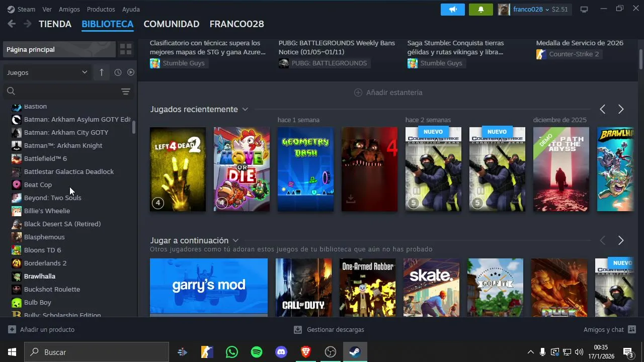
Task: Expand the Jugar a continuación shelf options
Action: (235, 240)
